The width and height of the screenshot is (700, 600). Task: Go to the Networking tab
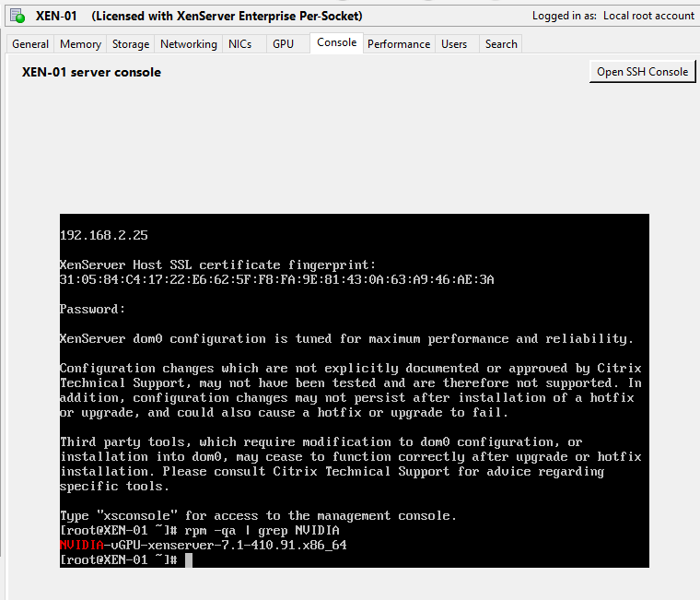[189, 44]
